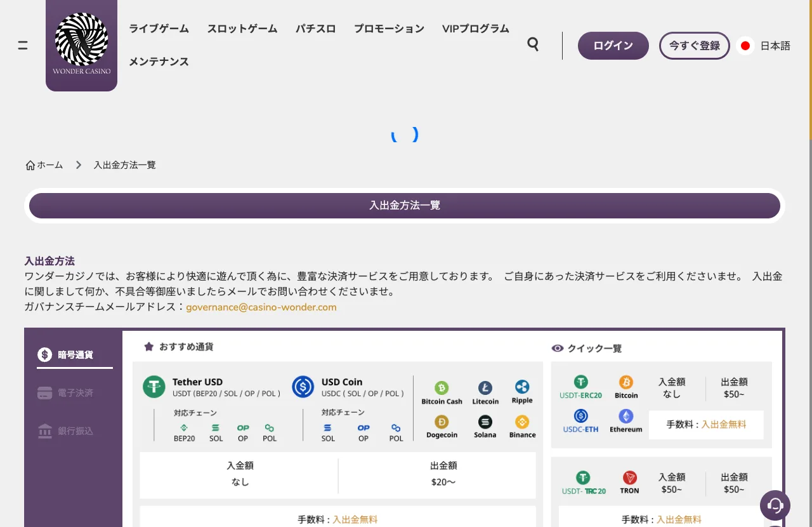Click the Tether USD coin icon
812x527 pixels.
pyautogui.click(x=154, y=387)
